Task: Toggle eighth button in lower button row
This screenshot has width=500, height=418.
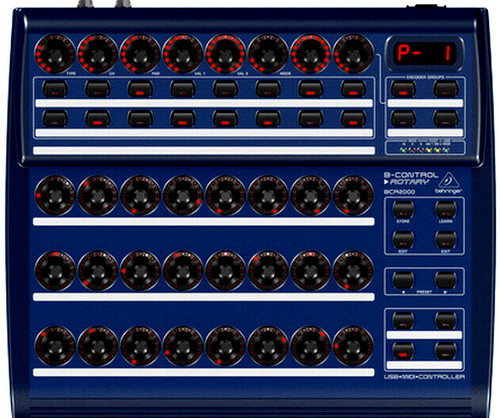Action: click(353, 119)
